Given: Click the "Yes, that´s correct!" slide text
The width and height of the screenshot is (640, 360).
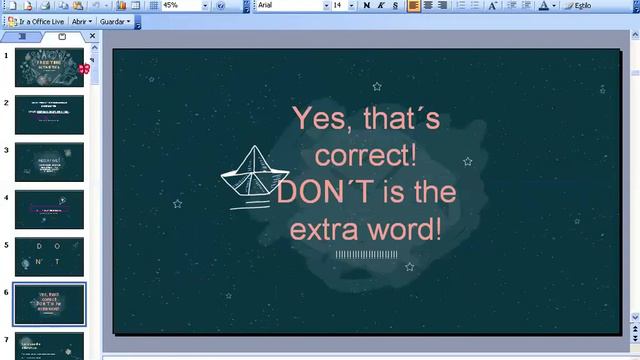Looking at the screenshot, I should (x=366, y=136).
